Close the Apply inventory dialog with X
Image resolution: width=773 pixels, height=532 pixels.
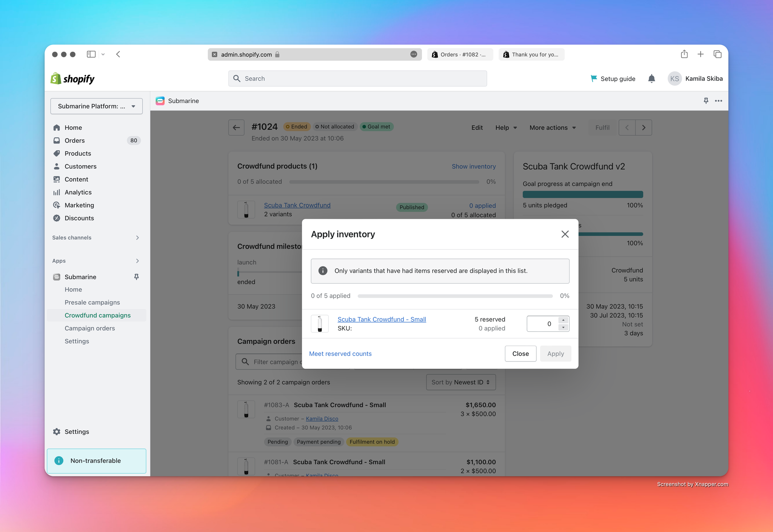(x=565, y=234)
